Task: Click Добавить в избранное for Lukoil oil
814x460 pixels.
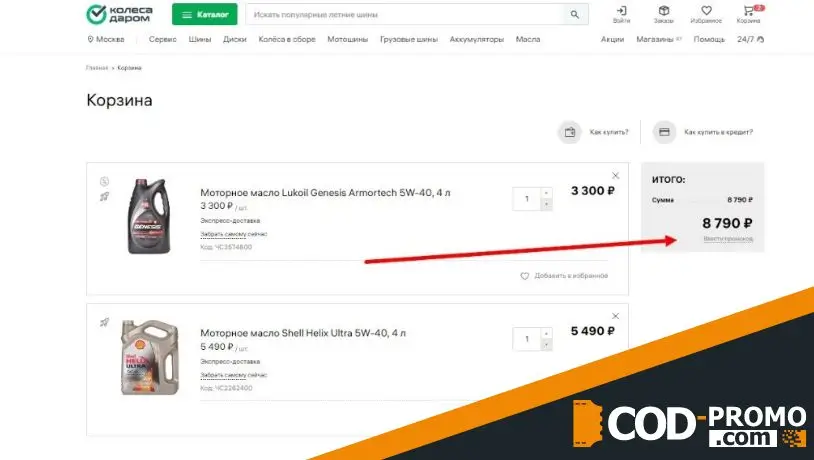Action: point(571,276)
